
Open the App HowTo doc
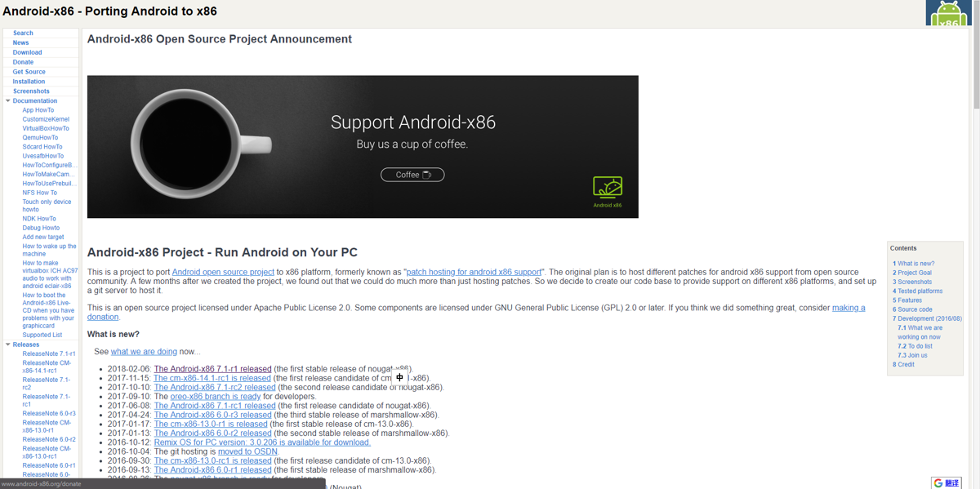coord(38,110)
